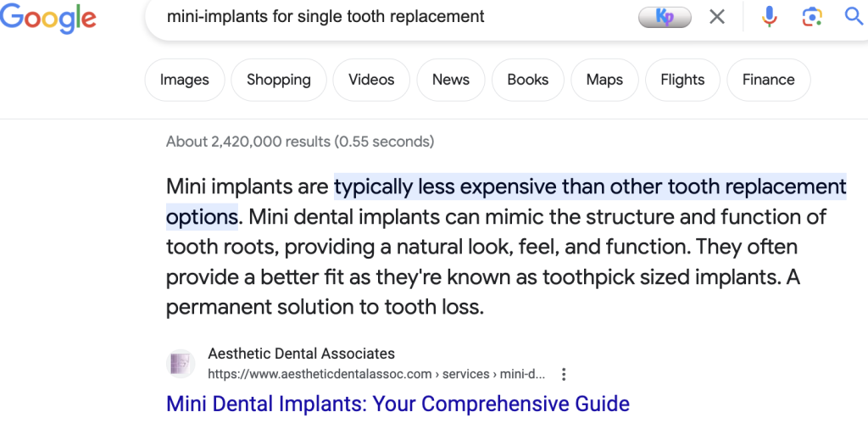Open the Flights filter
The image size is (868, 429).
tap(682, 80)
